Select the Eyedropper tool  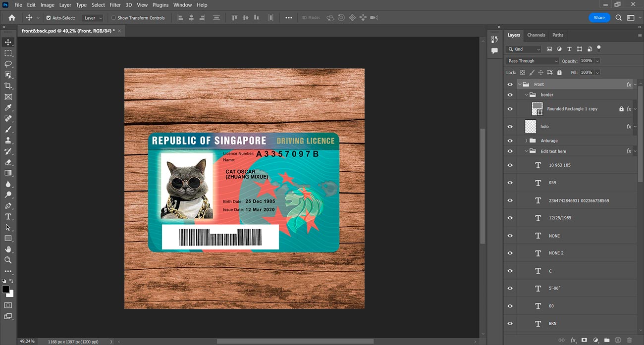click(x=8, y=107)
